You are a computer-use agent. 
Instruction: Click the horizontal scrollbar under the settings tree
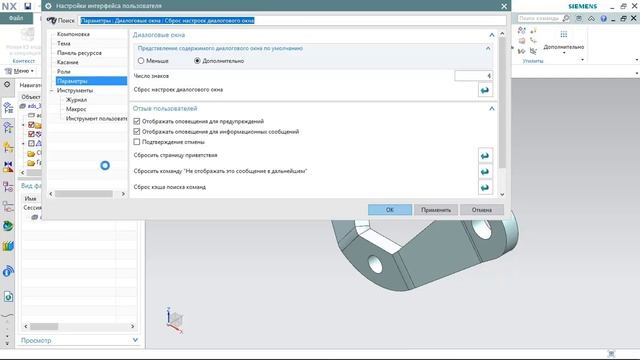pyautogui.click(x=84, y=194)
